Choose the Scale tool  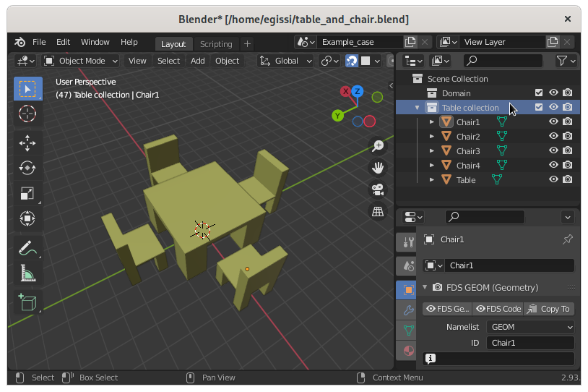pos(27,193)
